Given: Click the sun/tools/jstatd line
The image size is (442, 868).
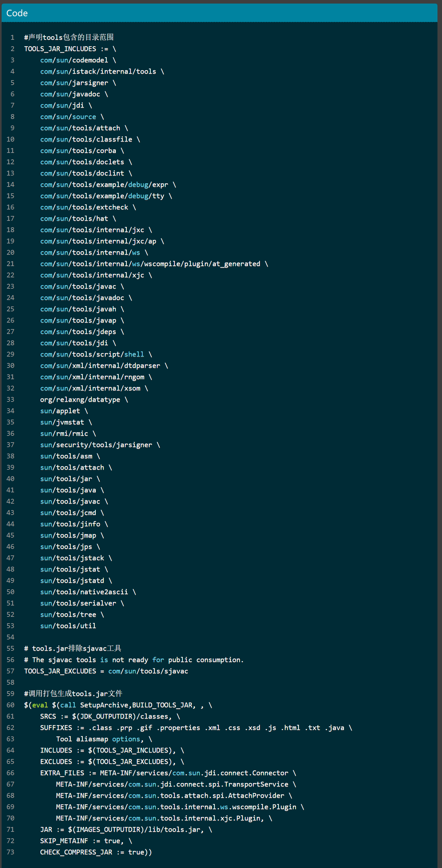Looking at the screenshot, I should coord(76,581).
